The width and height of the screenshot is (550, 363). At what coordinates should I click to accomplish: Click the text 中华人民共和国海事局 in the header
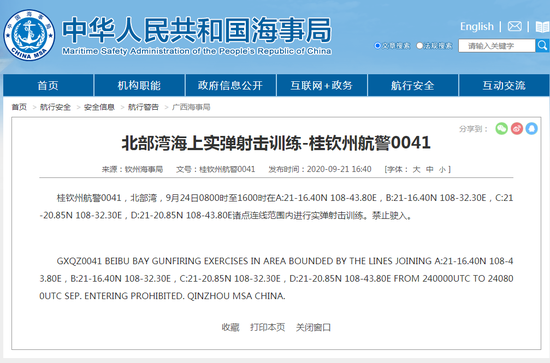click(x=197, y=30)
